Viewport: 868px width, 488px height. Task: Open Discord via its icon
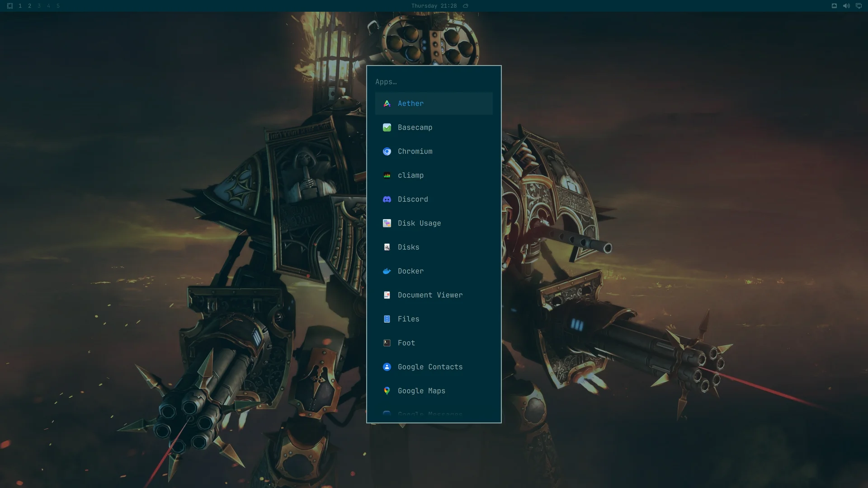coord(387,199)
